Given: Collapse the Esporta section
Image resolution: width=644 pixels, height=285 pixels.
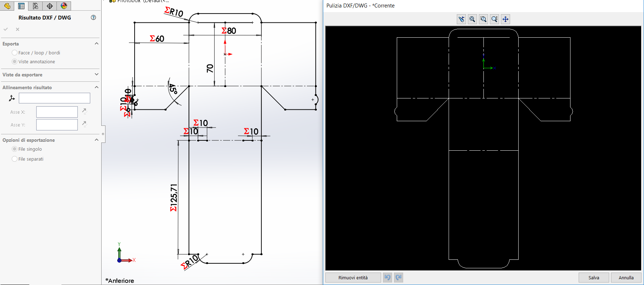Looking at the screenshot, I should [x=96, y=43].
